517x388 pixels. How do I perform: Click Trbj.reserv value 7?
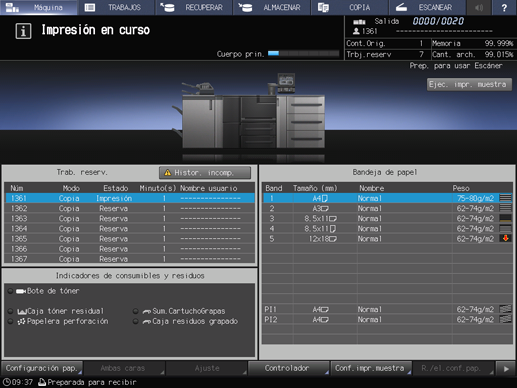click(421, 54)
